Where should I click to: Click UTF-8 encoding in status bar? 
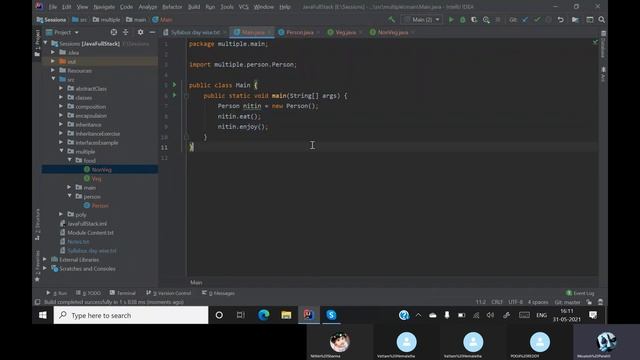(515, 302)
